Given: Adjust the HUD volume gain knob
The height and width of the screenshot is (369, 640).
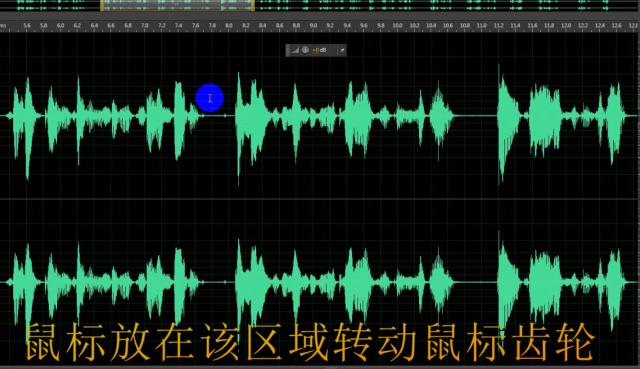Looking at the screenshot, I should click(x=305, y=50).
